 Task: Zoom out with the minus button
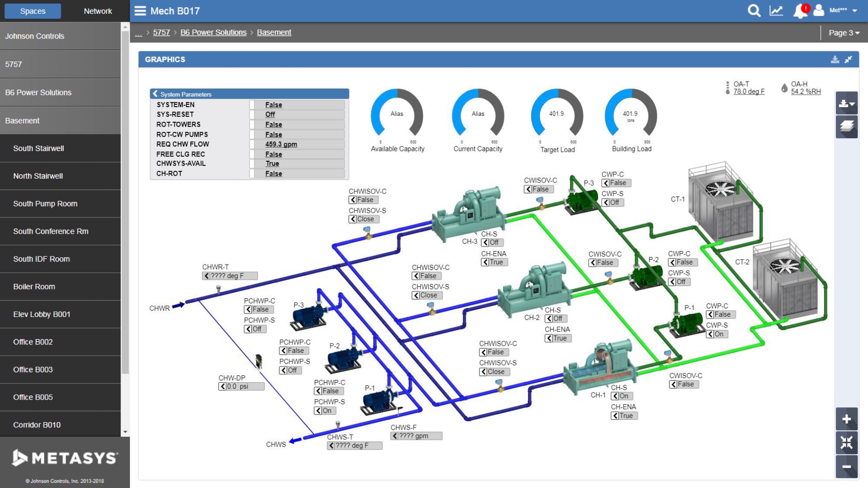(x=846, y=467)
